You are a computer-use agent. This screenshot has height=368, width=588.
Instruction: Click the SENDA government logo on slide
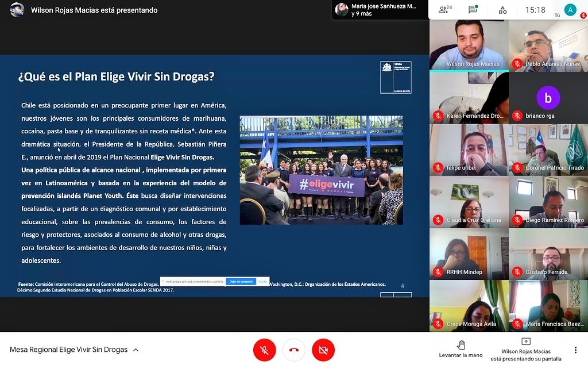(396, 78)
